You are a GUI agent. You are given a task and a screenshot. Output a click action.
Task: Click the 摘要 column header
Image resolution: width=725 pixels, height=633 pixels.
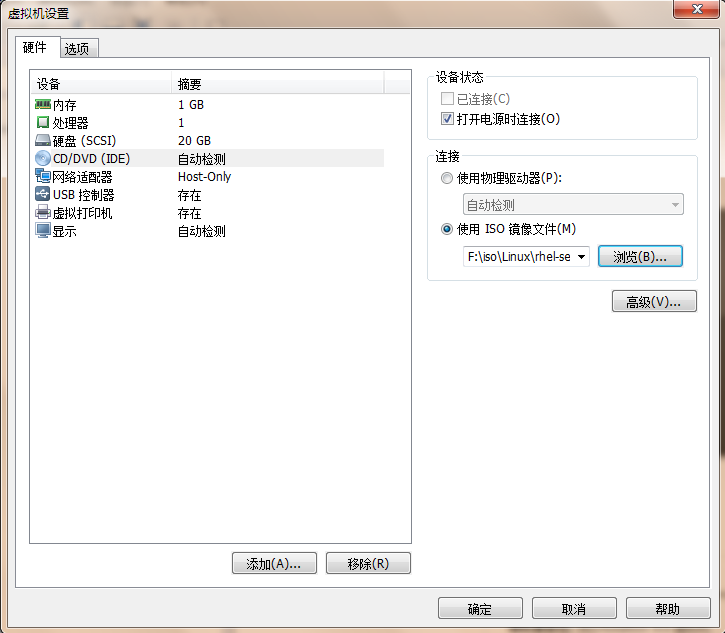point(277,84)
